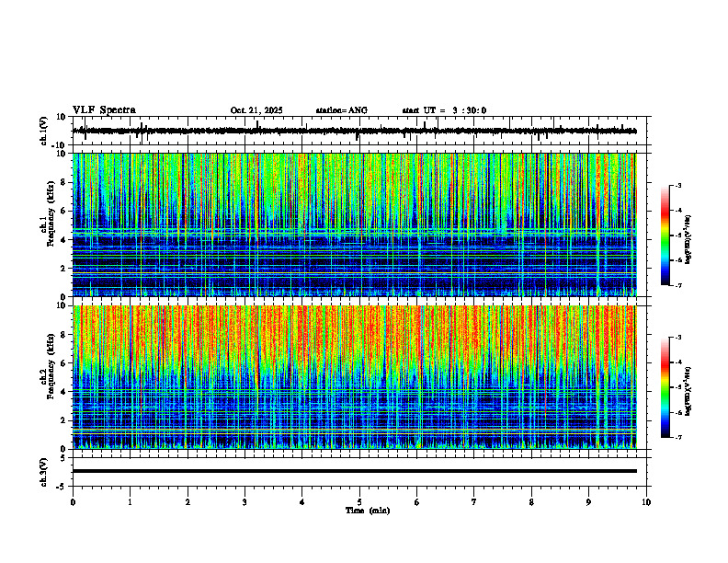Click the ch.2 spectrogram color scale bar

point(665,387)
